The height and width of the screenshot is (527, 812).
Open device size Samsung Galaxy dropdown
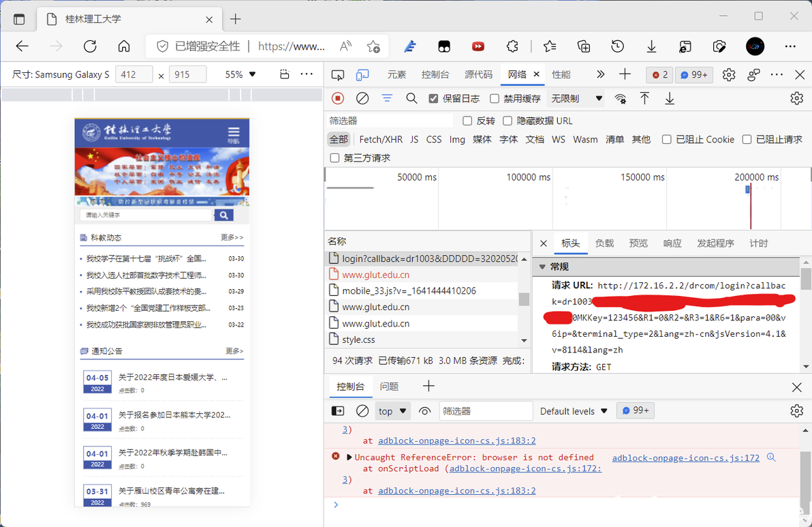61,74
